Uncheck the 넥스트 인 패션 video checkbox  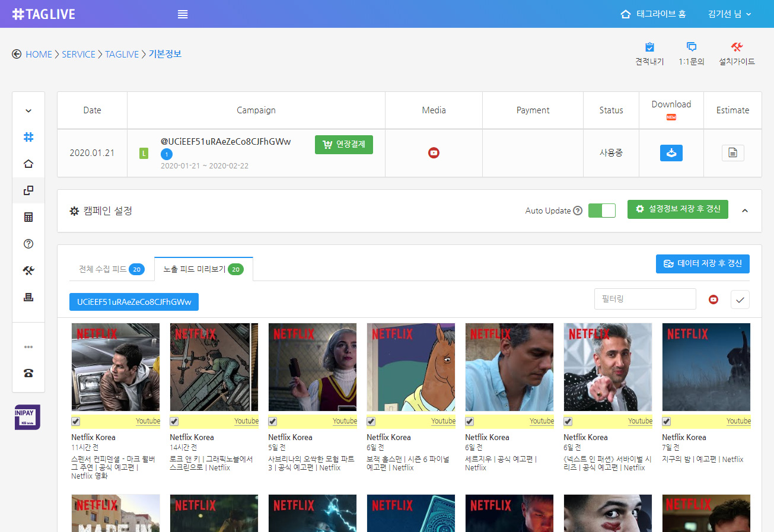568,422
